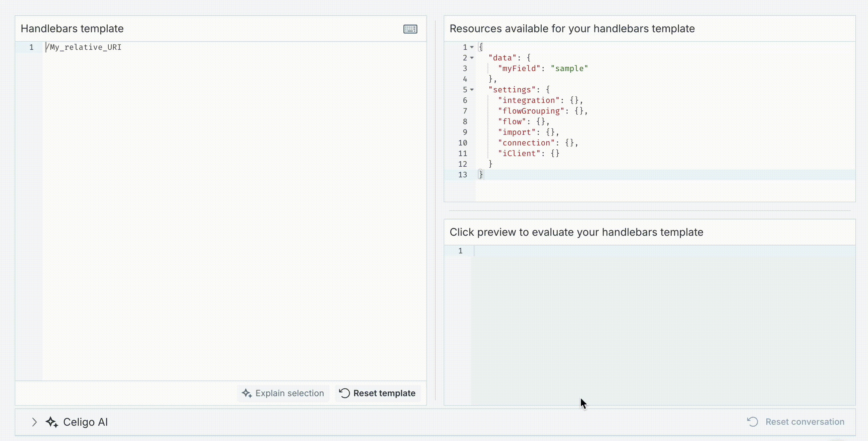Screen dimensions: 868x441
Task: Click the "sample" value in resources
Action: (570, 68)
